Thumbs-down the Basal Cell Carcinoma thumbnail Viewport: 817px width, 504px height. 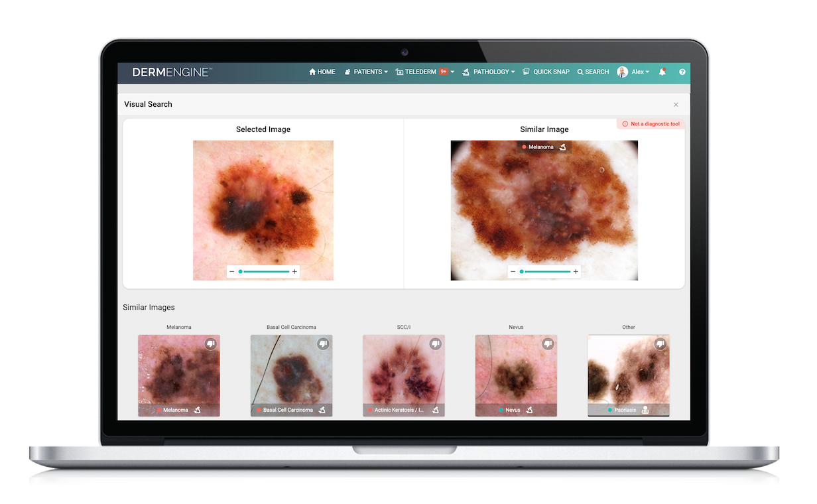click(323, 344)
